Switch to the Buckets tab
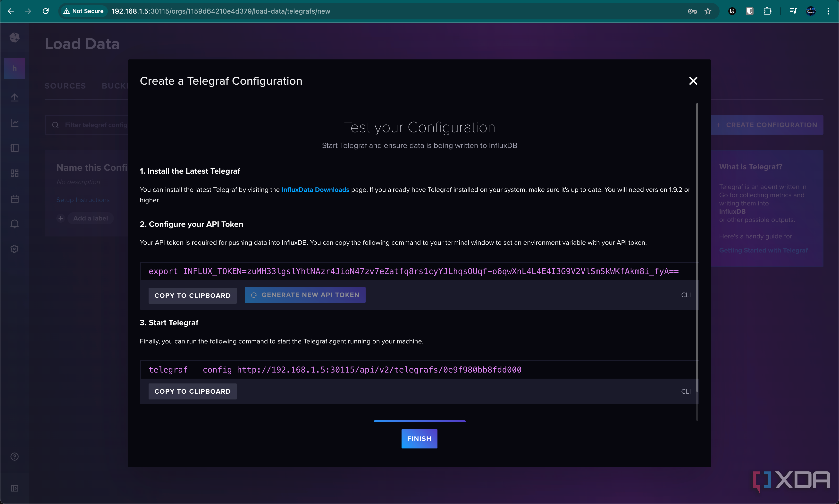The image size is (839, 504). point(115,86)
